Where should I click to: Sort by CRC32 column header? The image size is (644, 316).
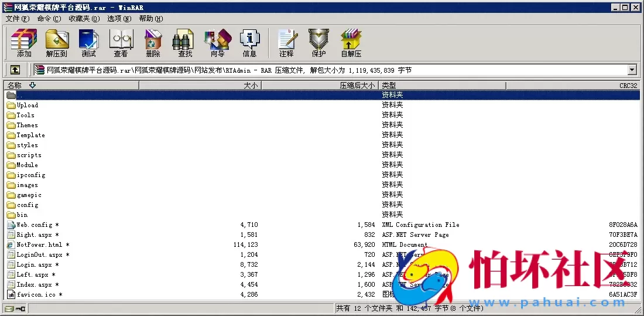pyautogui.click(x=573, y=85)
